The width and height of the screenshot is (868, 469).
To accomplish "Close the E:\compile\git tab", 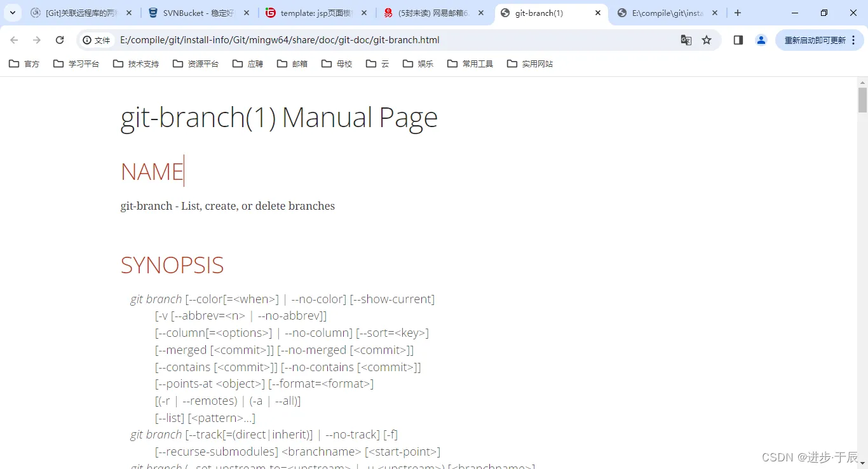I will 715,13.
